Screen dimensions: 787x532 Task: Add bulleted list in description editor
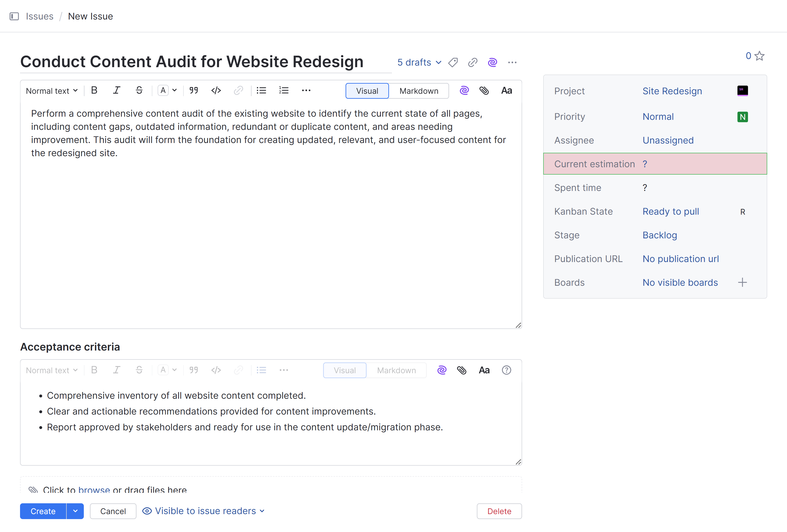click(261, 90)
